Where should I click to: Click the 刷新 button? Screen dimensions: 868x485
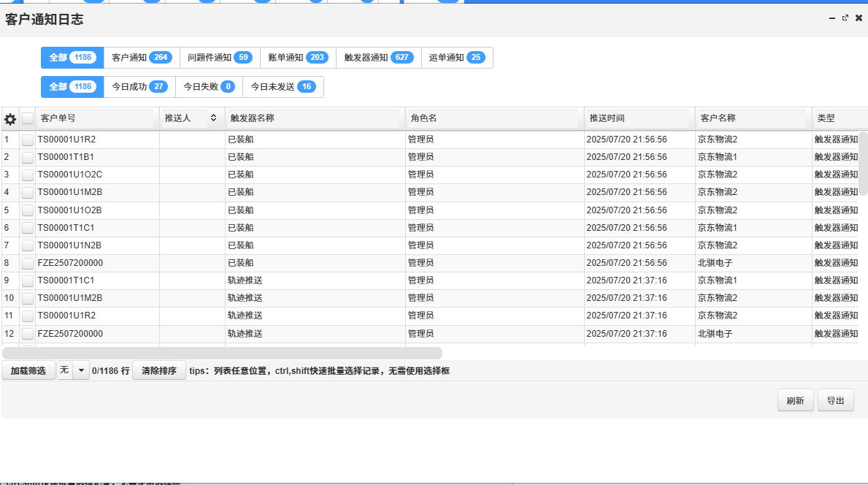click(x=795, y=400)
